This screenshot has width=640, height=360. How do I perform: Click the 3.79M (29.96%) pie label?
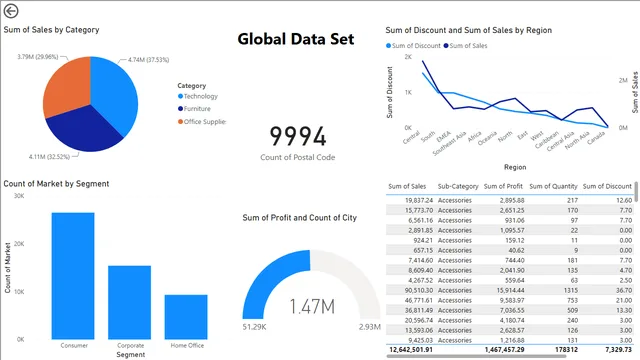tap(38, 57)
